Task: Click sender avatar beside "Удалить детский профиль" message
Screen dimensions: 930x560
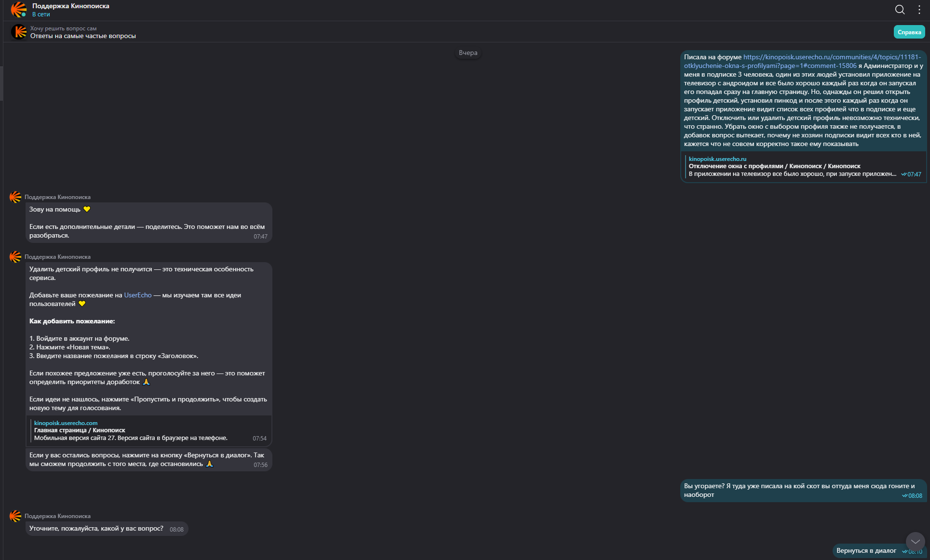Action: [15, 257]
